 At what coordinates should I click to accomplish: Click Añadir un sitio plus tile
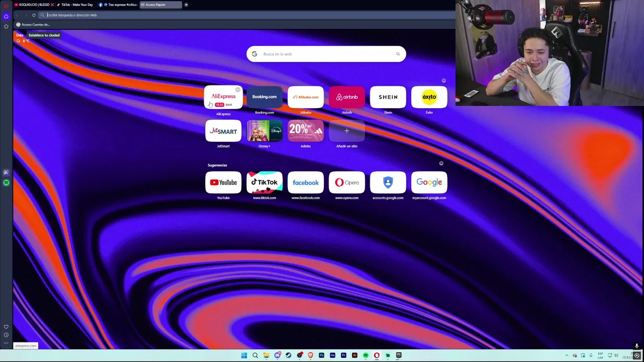click(x=347, y=131)
